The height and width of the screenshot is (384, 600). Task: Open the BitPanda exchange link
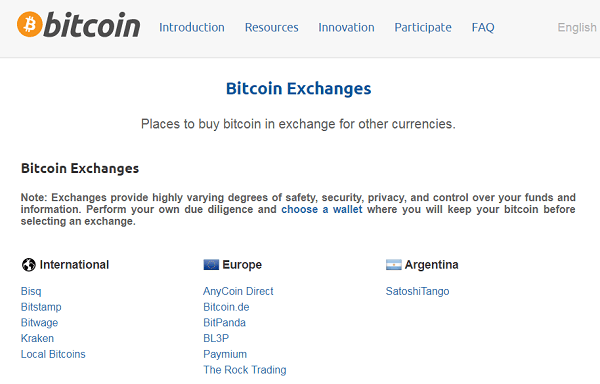(x=224, y=323)
